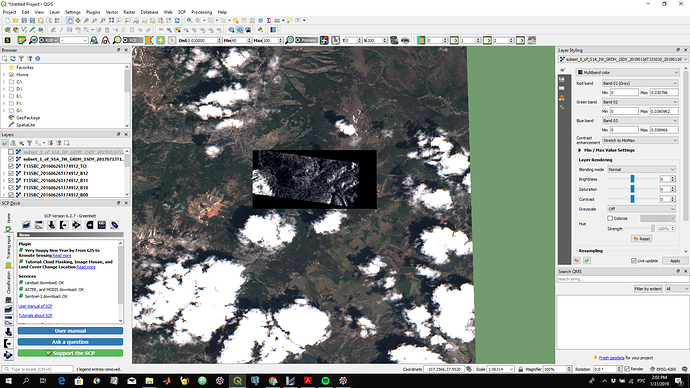Open the Google Chrome taskbar icon

click(273, 381)
